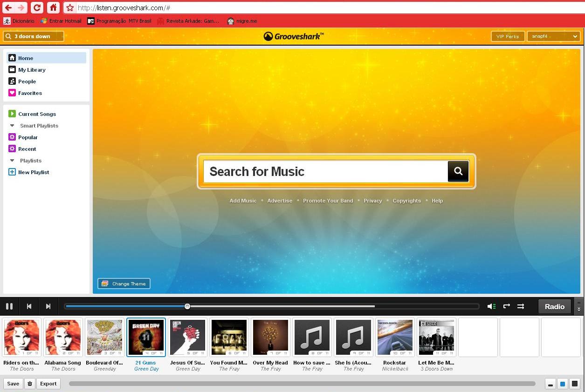Image resolution: width=585 pixels, height=392 pixels.
Task: Click the Search for Music field
Action: coord(325,171)
